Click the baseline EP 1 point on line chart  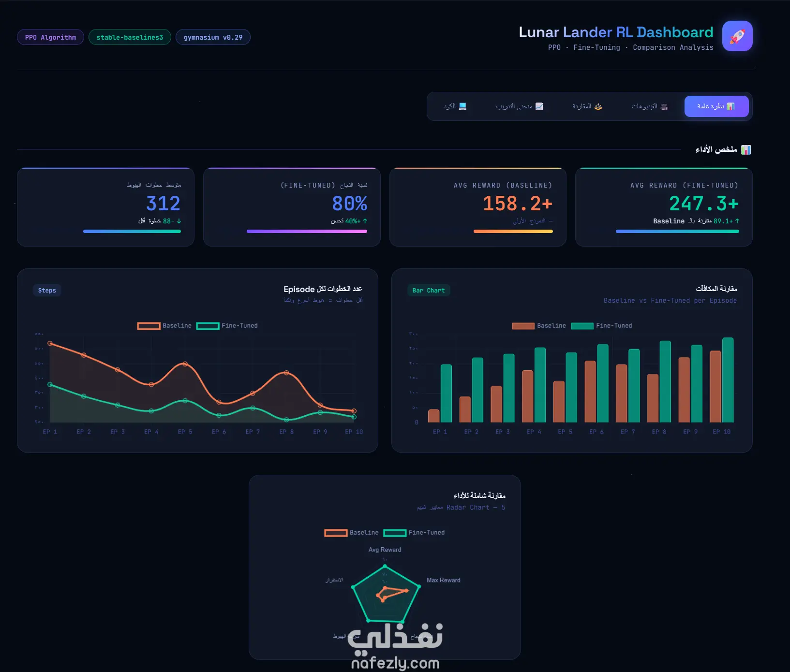[50, 343]
